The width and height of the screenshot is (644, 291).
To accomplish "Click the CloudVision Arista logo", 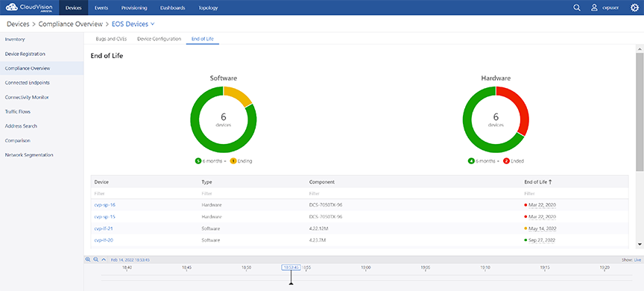I will [29, 7].
